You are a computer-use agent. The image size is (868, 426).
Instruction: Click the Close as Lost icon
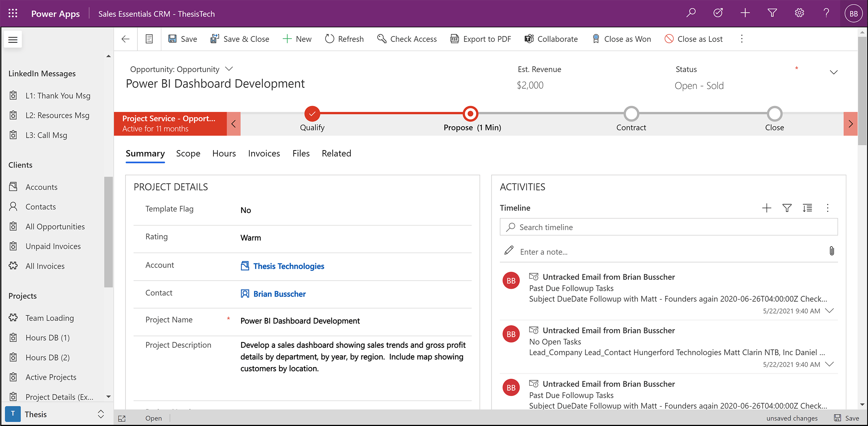coord(669,39)
